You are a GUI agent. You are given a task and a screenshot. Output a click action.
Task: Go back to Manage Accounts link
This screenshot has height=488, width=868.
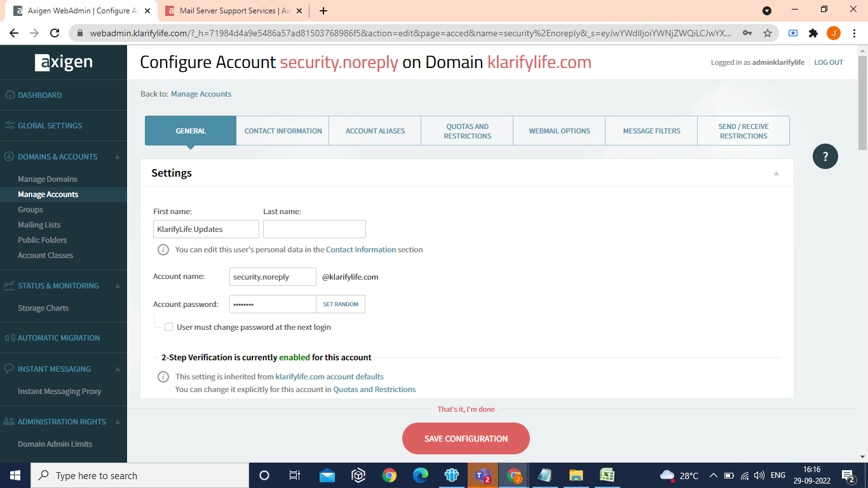click(x=201, y=94)
